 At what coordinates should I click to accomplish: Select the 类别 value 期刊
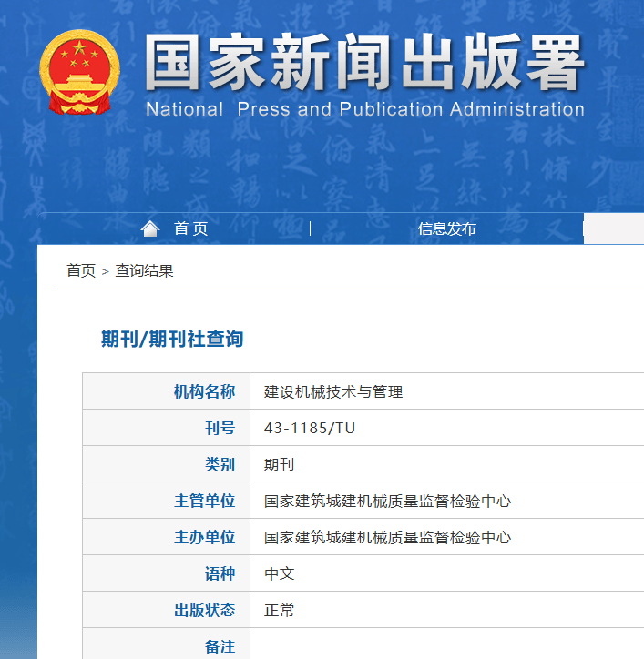(280, 464)
